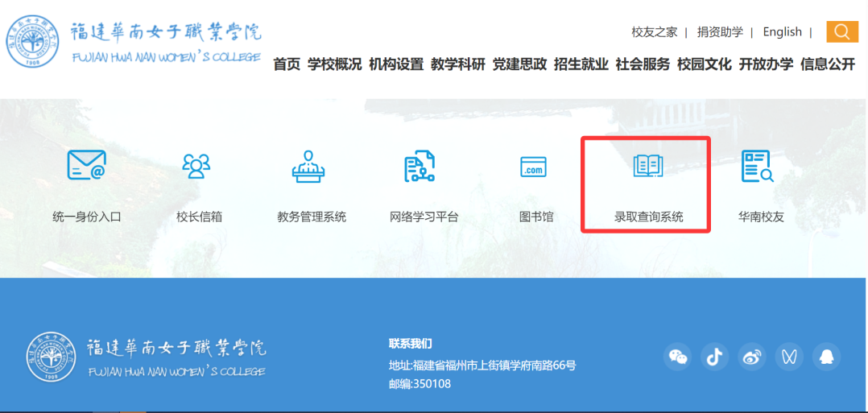This screenshot has width=868, height=413.
Task: Click the college logo in the header
Action: pyautogui.click(x=32, y=42)
